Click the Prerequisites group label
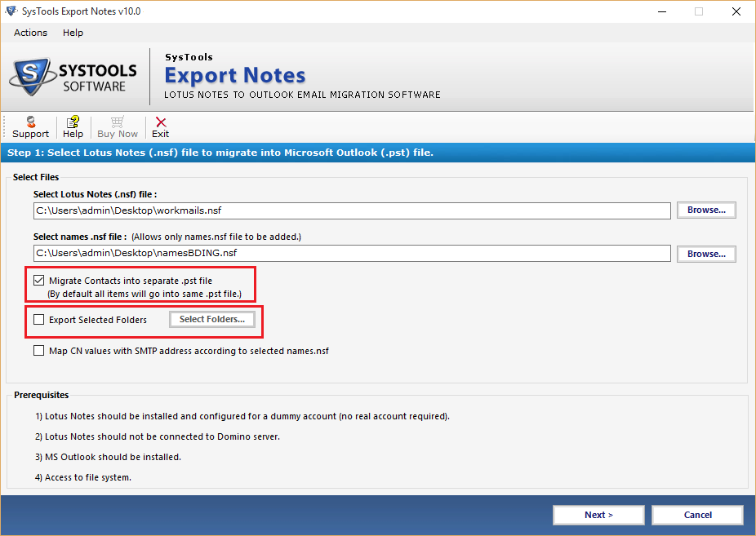Viewport: 756px width, 536px height. coord(42,395)
